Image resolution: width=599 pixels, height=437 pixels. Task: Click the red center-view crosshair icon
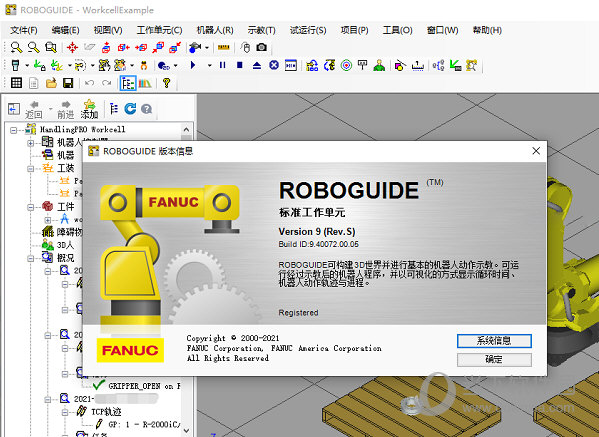click(72, 47)
